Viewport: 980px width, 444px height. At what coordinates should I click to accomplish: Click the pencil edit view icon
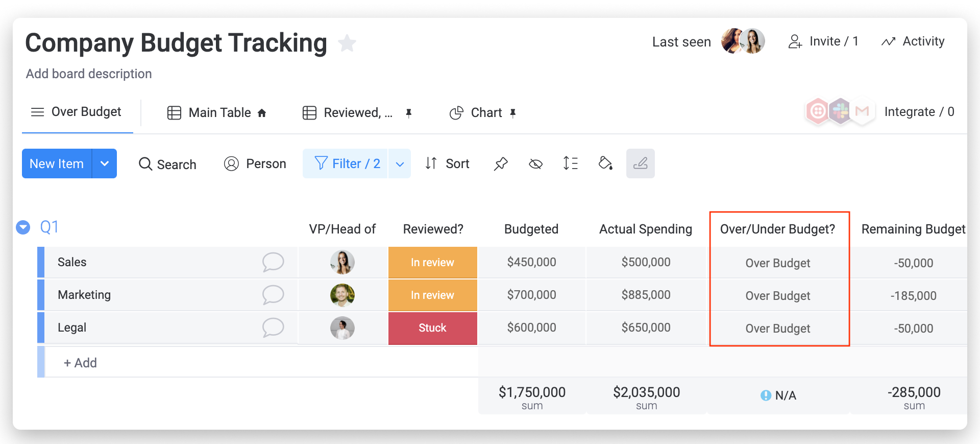[x=640, y=163]
